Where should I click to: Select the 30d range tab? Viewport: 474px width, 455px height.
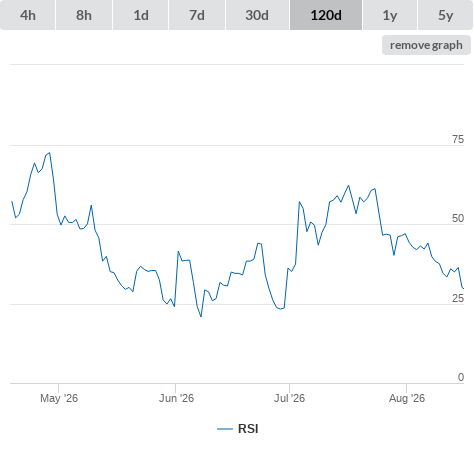click(x=257, y=15)
